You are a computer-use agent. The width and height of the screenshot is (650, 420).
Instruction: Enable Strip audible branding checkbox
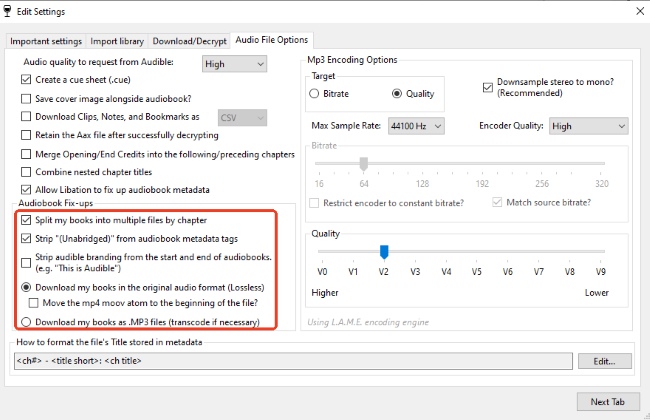point(26,262)
